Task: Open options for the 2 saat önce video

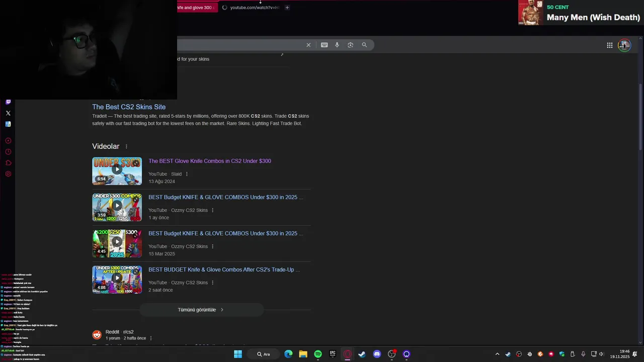Action: (212, 283)
